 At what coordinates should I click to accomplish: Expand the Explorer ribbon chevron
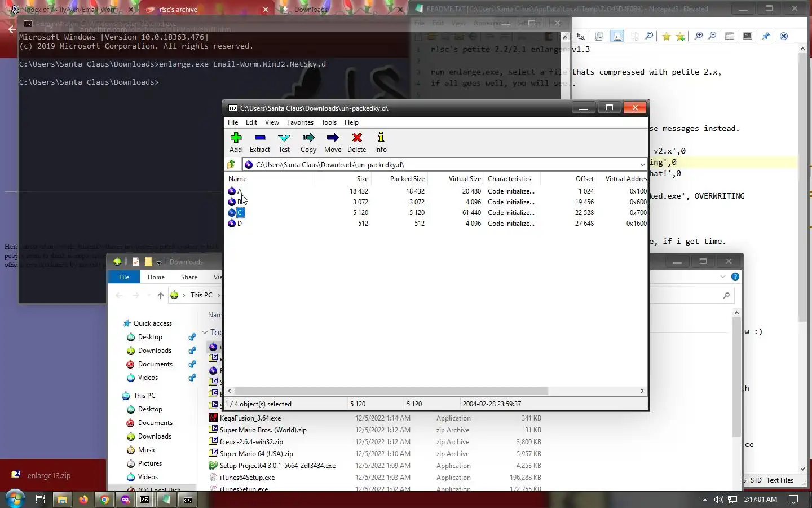tap(723, 277)
